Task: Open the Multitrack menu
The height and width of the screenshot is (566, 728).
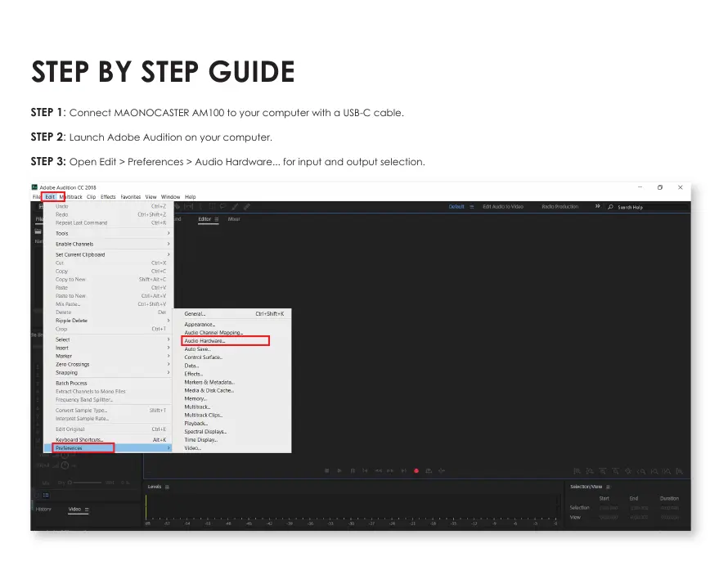Action: (x=70, y=197)
